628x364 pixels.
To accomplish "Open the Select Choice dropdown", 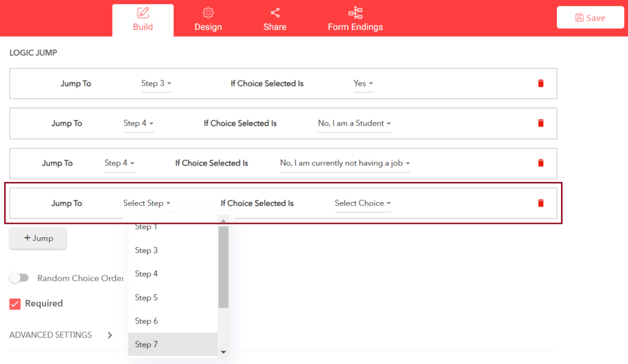I will click(362, 203).
